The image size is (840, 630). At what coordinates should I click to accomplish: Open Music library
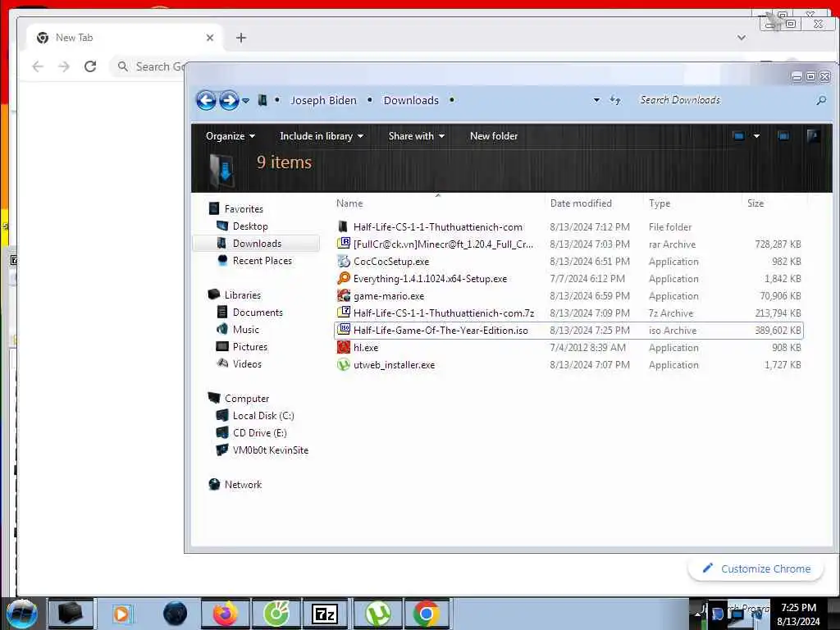[246, 330]
